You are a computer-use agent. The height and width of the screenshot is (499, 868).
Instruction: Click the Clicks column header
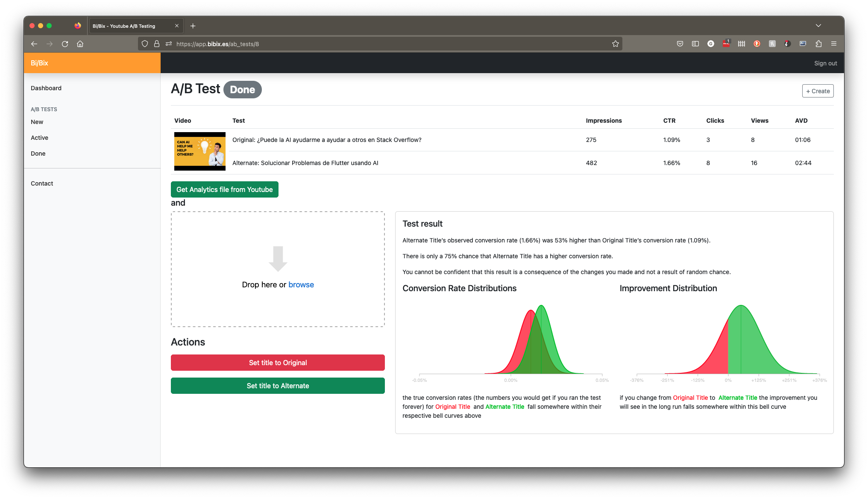pos(715,121)
